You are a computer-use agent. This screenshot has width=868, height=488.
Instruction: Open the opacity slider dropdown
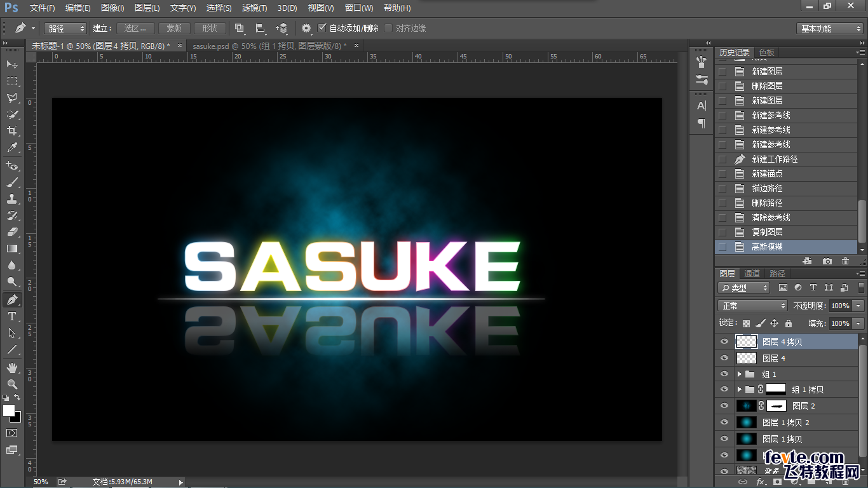coord(858,306)
